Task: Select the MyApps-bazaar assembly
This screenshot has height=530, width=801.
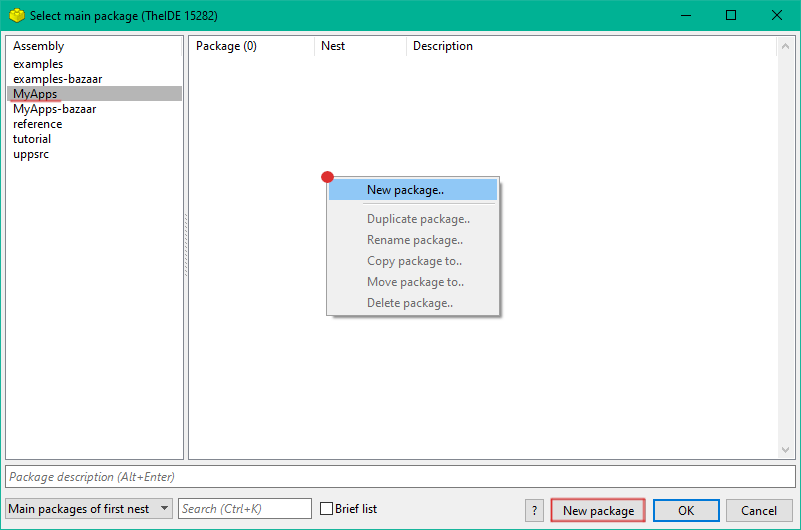Action: [54, 109]
